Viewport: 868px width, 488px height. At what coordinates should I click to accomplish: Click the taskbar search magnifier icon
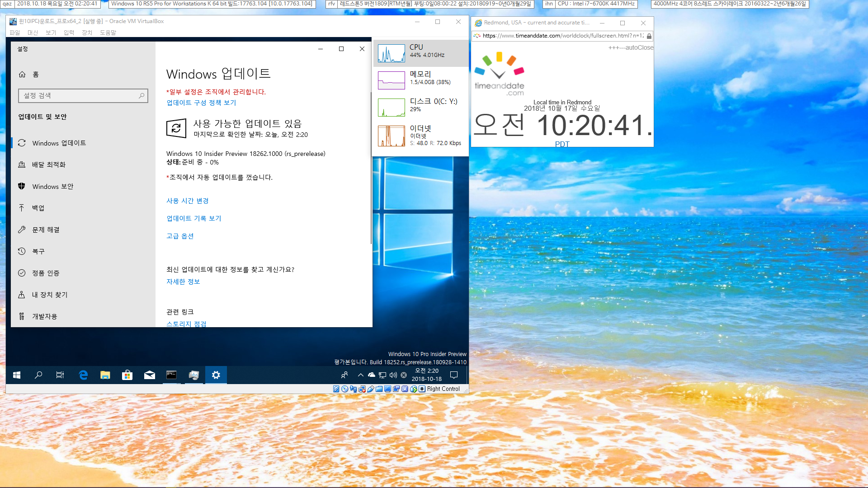pyautogui.click(x=38, y=375)
